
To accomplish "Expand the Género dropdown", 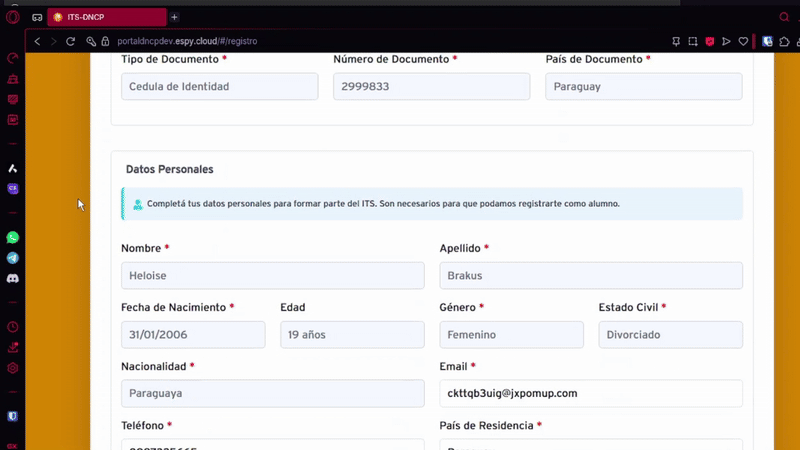I will pyautogui.click(x=511, y=335).
